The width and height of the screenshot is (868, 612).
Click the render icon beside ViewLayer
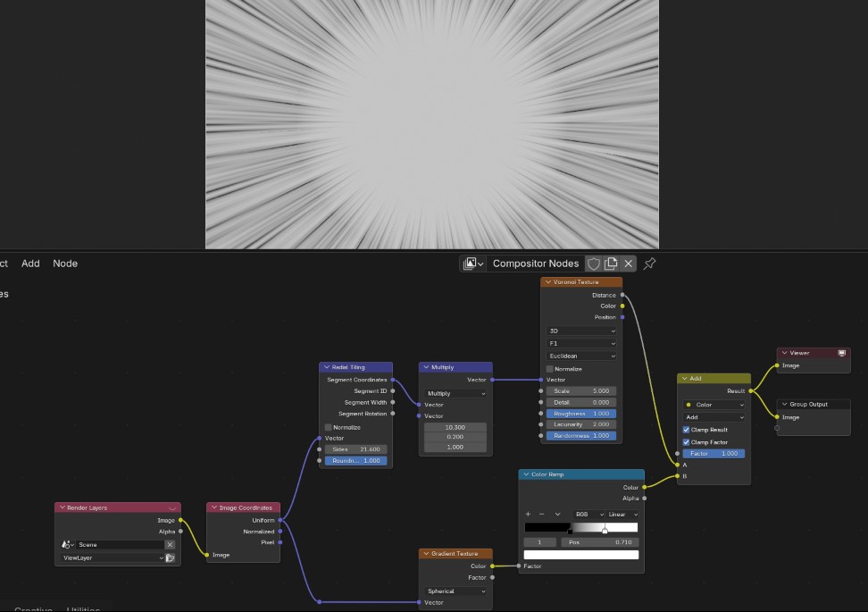click(x=170, y=558)
